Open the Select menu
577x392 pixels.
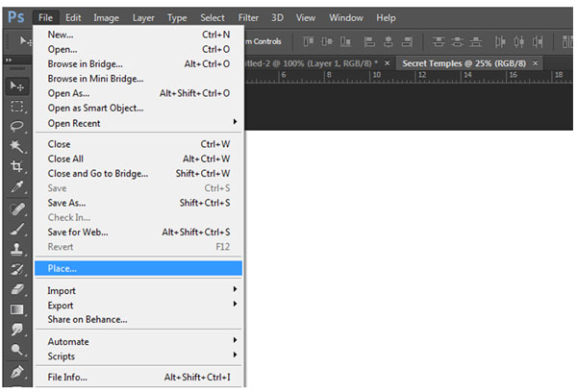[x=213, y=17]
